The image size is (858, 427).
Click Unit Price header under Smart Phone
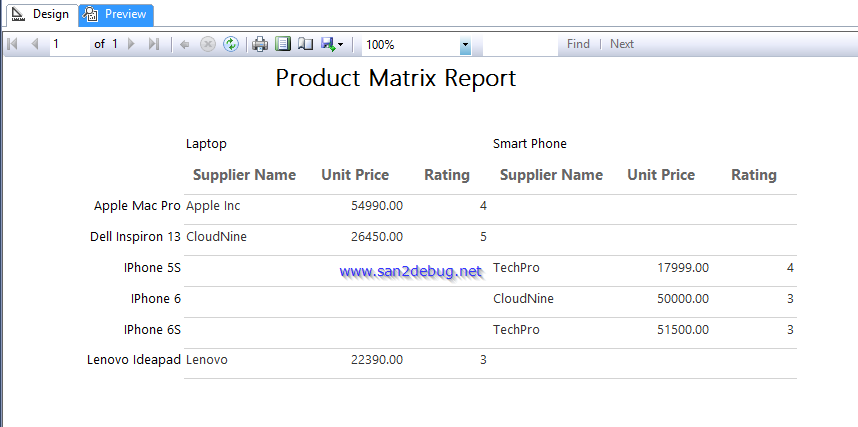tap(661, 175)
